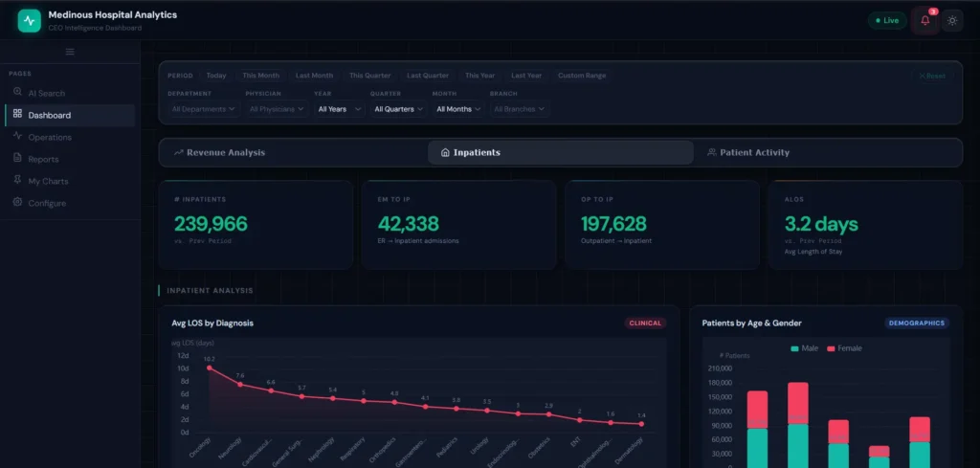Toggle Male series in legend

(x=804, y=348)
